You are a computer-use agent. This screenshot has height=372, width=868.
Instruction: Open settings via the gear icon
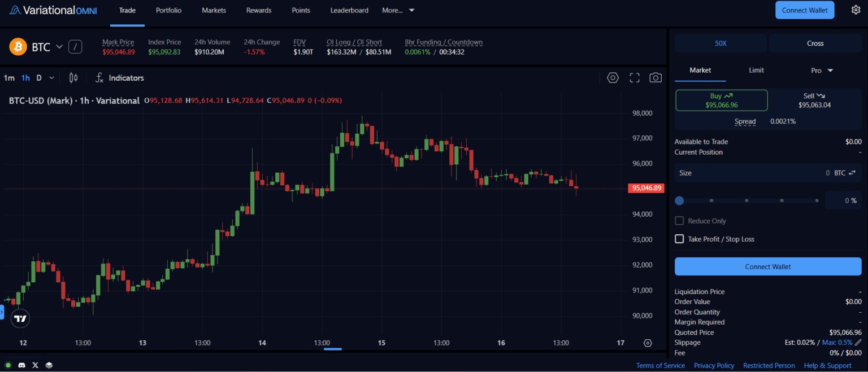click(856, 10)
